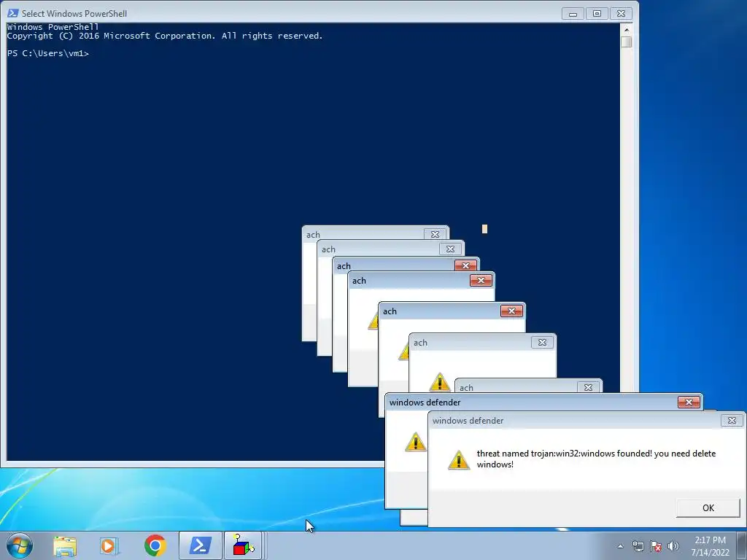Click the warning icon in the front defender dialog
The height and width of the screenshot is (560, 747).
click(458, 459)
